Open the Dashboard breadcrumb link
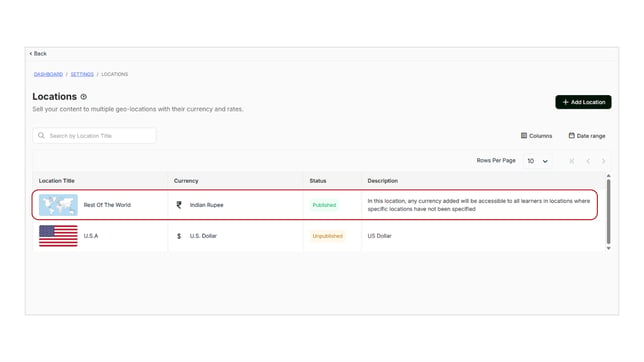The width and height of the screenshot is (644, 362). (48, 74)
